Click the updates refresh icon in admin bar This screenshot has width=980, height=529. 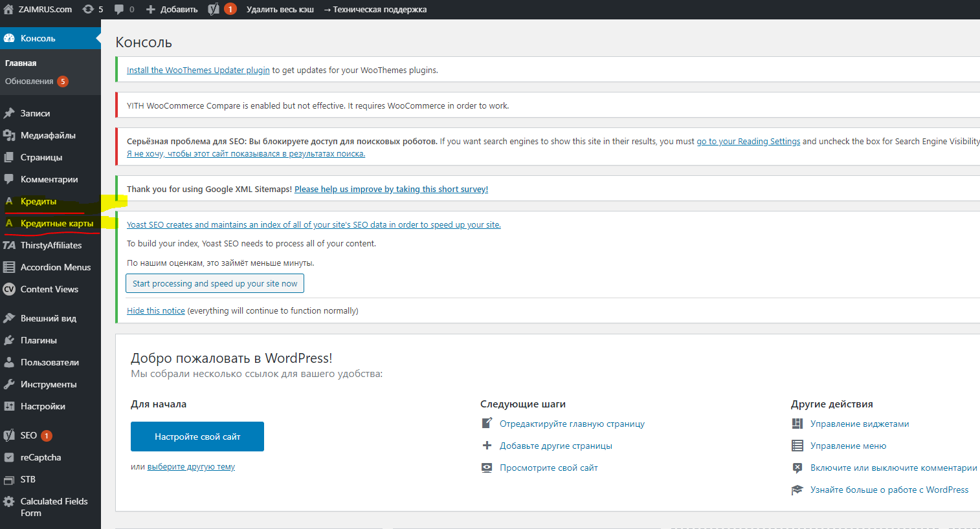pyautogui.click(x=88, y=10)
